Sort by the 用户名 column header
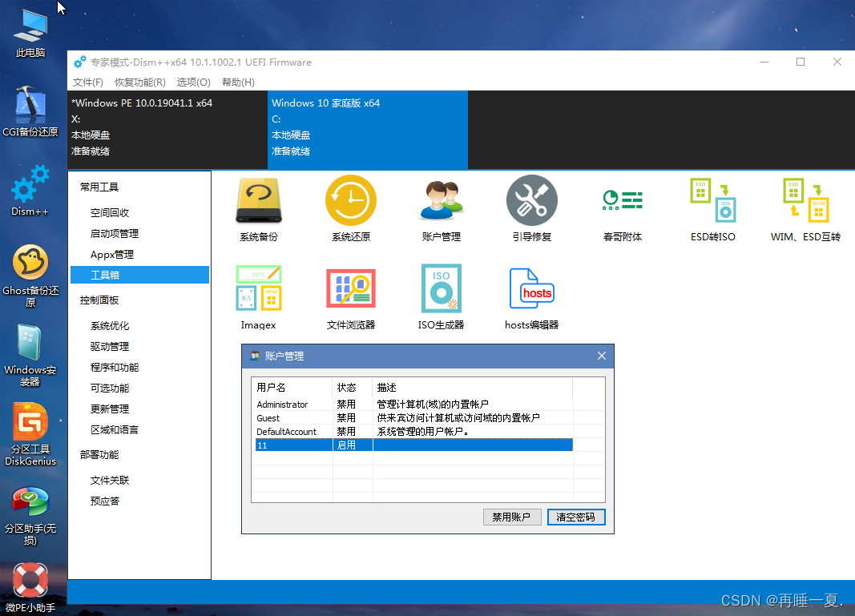 [x=292, y=387]
